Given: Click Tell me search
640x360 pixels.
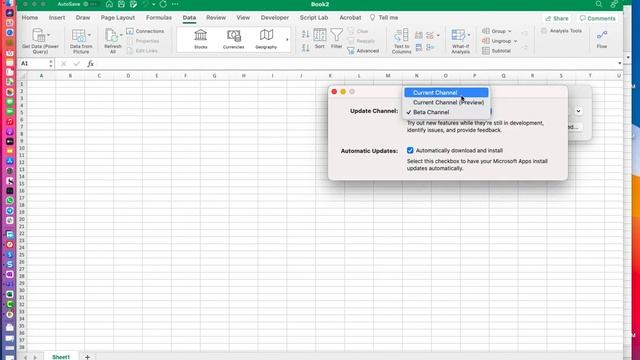Looking at the screenshot, I should (x=384, y=18).
